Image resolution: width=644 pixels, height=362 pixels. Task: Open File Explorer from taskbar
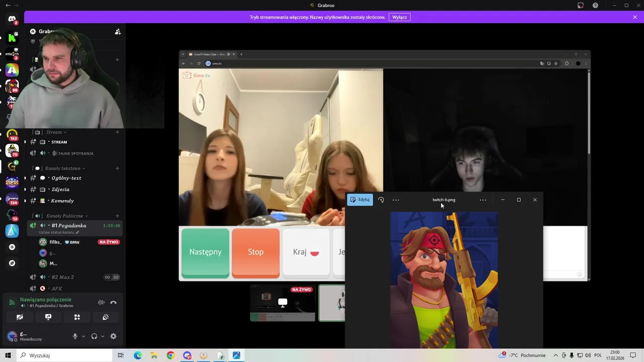(x=154, y=355)
